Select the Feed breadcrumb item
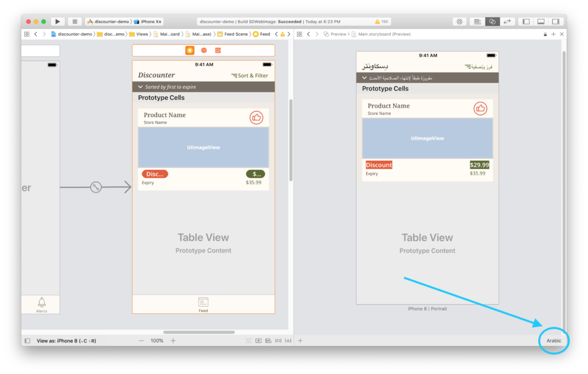 (x=261, y=34)
